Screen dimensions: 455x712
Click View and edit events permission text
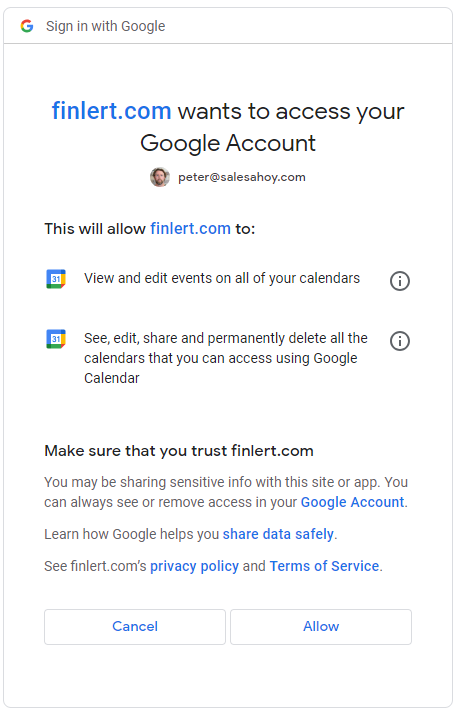222,278
